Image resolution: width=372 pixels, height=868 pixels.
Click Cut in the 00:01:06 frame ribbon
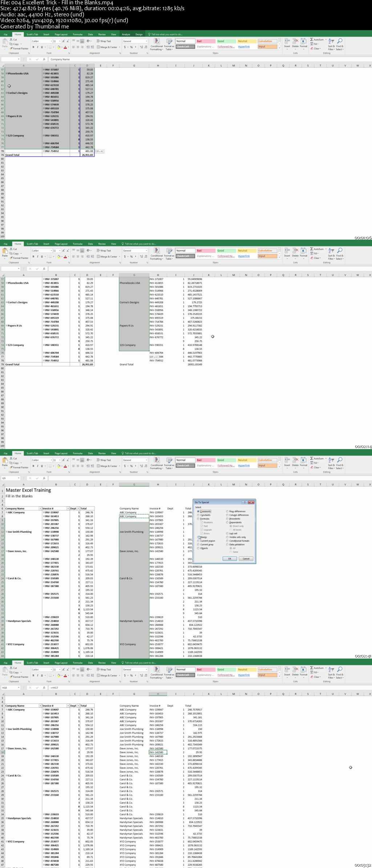pos(13,40)
